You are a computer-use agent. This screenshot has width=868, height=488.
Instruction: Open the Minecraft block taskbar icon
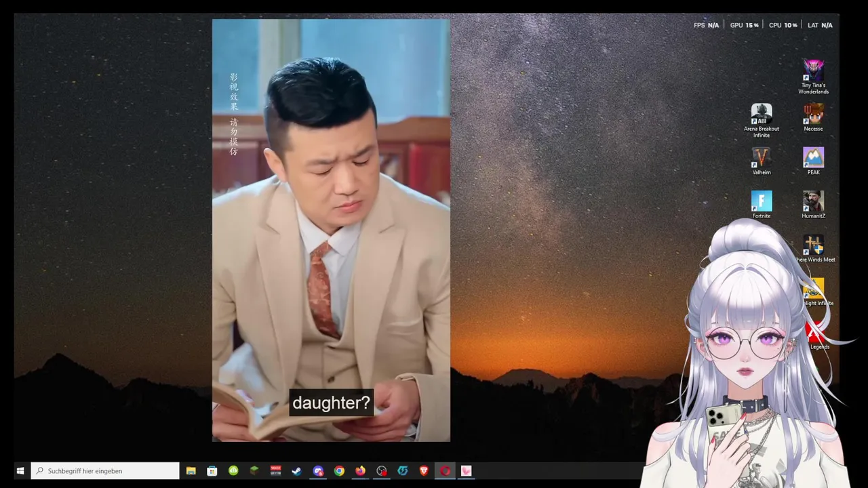pos(254,470)
